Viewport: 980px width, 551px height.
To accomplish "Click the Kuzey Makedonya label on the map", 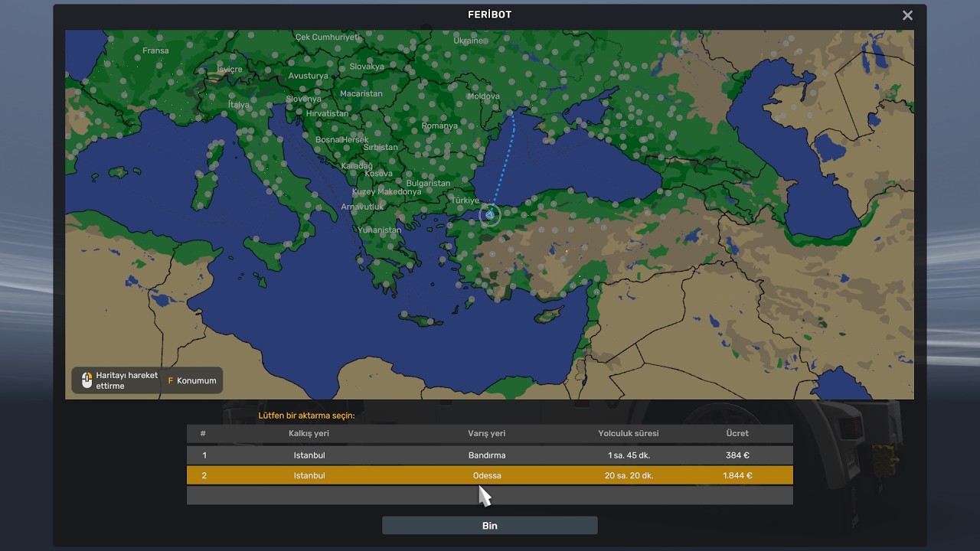I will click(387, 191).
